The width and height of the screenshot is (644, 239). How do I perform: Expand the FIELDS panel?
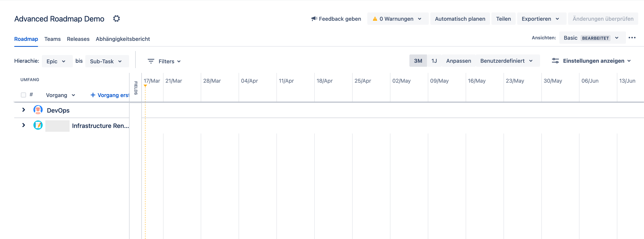click(x=135, y=88)
